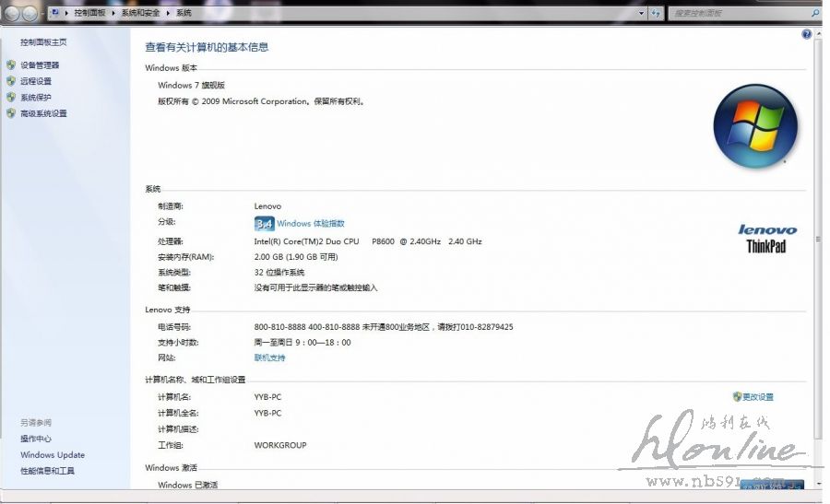Click 系统 in the breadcrumb path

tap(184, 13)
